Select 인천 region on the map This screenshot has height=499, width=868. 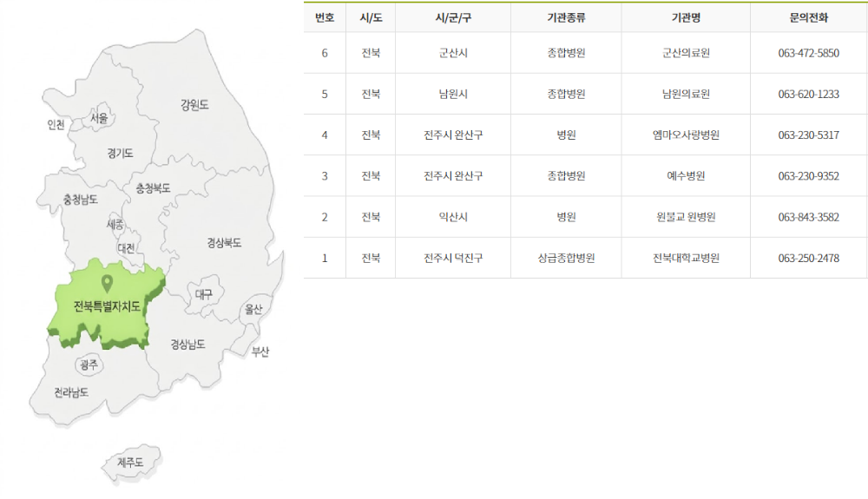point(56,124)
